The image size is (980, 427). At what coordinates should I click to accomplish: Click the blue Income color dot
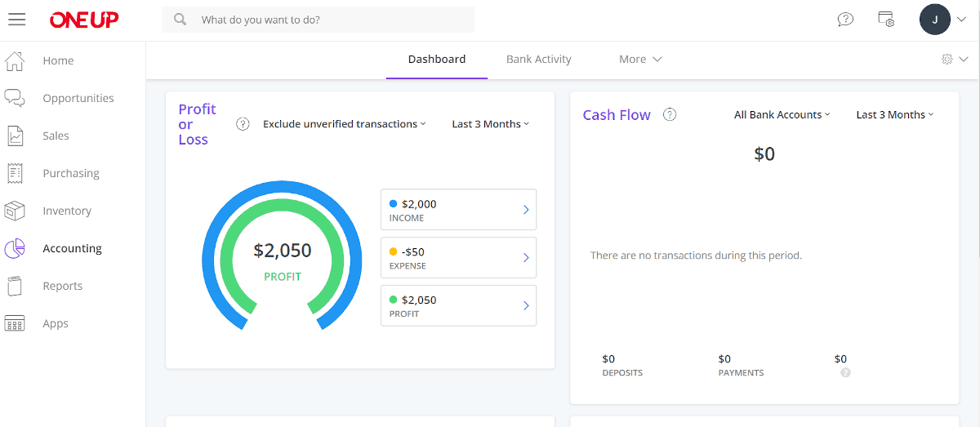tap(394, 204)
